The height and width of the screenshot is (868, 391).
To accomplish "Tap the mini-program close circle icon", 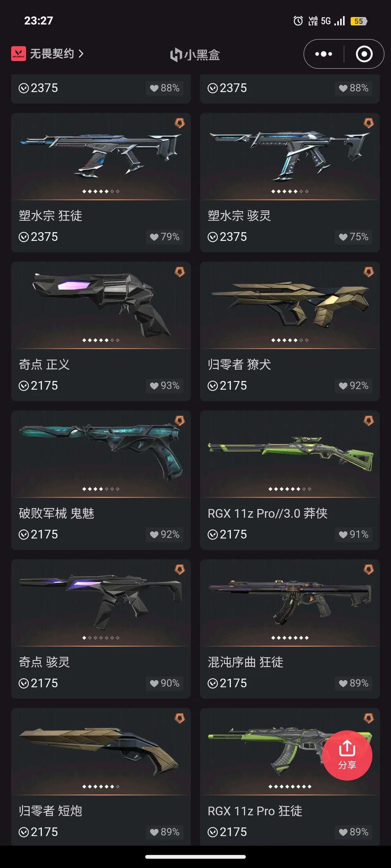I will [364, 54].
